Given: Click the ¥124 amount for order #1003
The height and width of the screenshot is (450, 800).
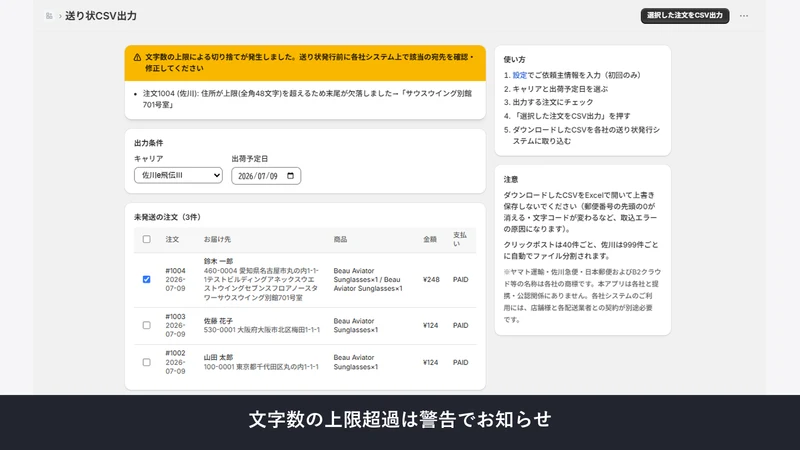Looking at the screenshot, I should [x=430, y=325].
